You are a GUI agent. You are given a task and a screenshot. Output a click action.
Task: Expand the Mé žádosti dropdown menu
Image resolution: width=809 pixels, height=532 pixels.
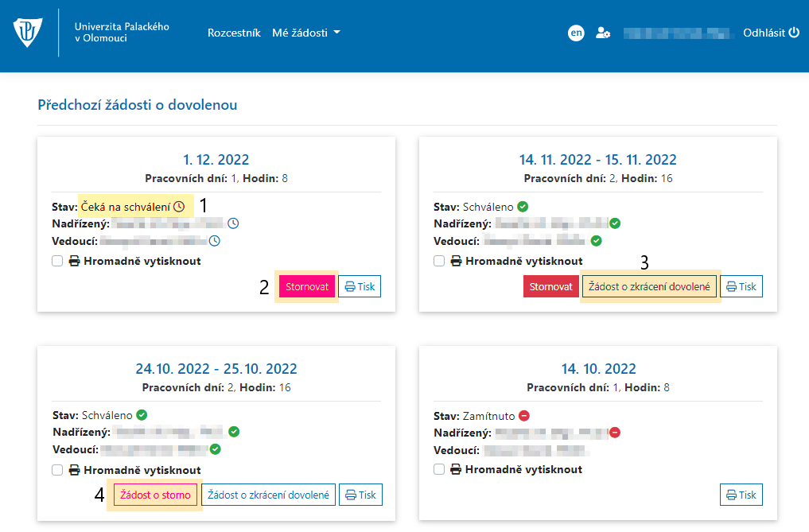click(x=306, y=33)
